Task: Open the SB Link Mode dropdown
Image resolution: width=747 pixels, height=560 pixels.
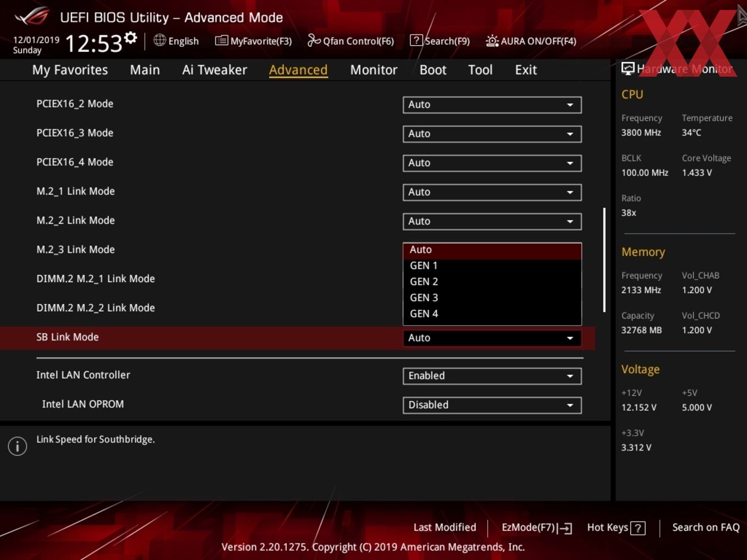Action: (x=492, y=338)
